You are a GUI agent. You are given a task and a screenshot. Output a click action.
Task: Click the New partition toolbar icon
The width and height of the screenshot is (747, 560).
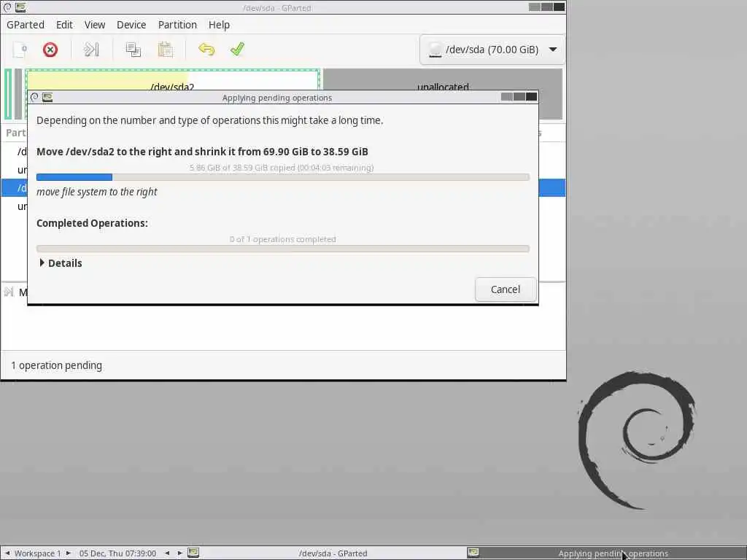click(20, 50)
